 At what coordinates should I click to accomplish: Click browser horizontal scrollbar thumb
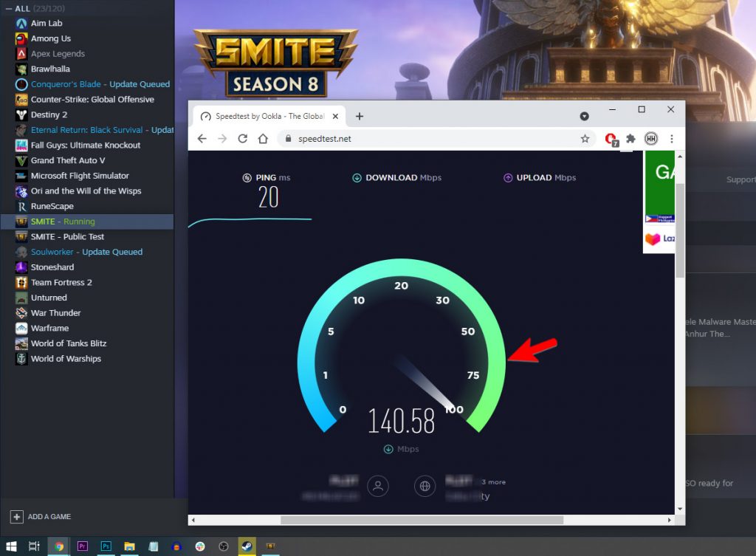tap(422, 520)
